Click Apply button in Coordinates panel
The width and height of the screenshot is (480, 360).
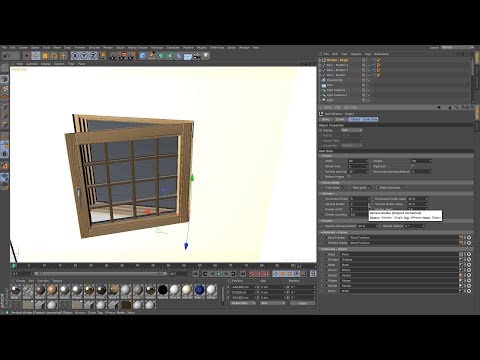tap(302, 303)
